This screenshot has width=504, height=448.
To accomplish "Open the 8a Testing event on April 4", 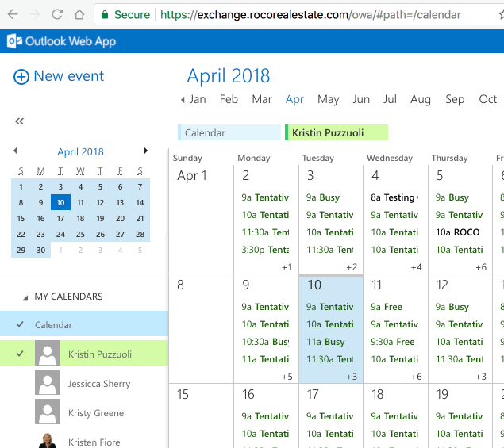I will pyautogui.click(x=394, y=197).
